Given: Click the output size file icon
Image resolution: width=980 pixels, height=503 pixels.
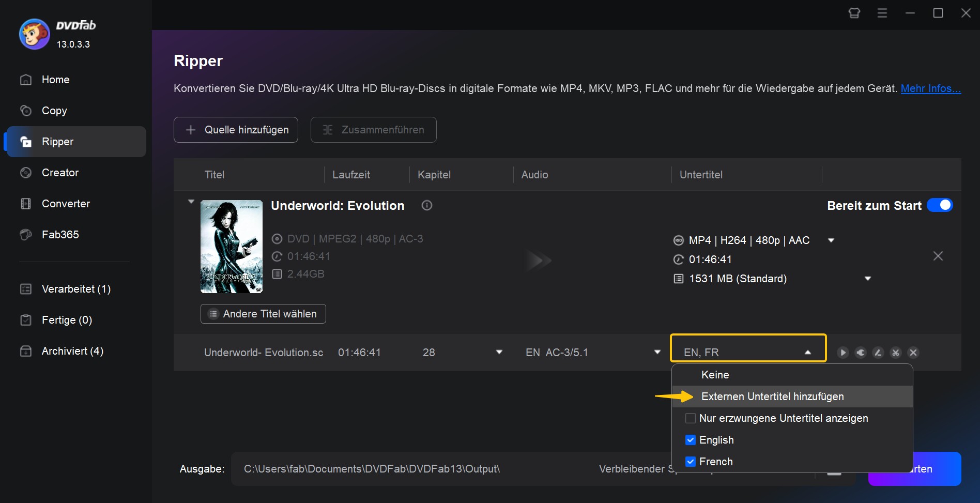Looking at the screenshot, I should [679, 279].
